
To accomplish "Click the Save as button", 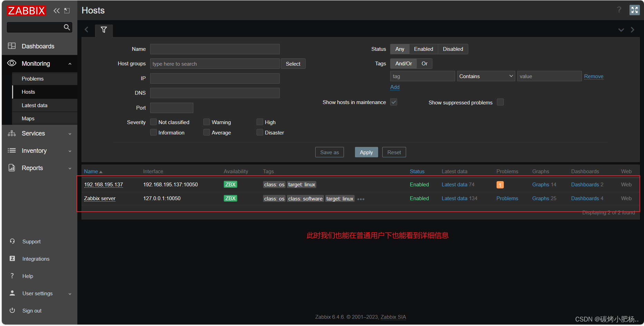I will [x=329, y=152].
